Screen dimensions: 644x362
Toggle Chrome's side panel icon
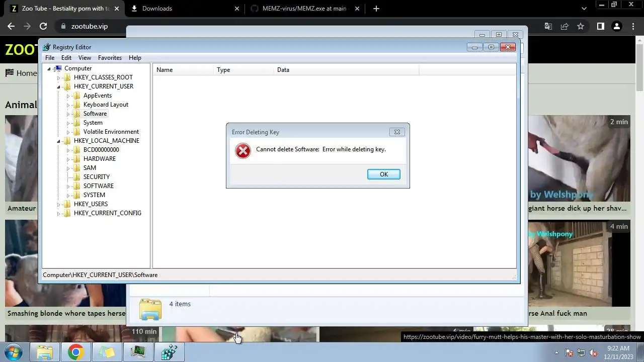tap(600, 26)
